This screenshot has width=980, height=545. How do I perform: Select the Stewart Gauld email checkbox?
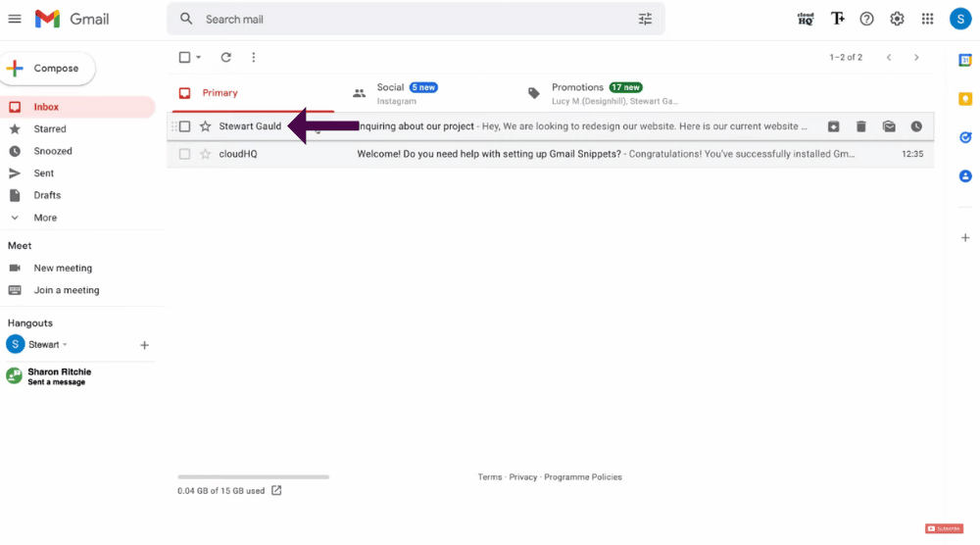click(x=184, y=126)
